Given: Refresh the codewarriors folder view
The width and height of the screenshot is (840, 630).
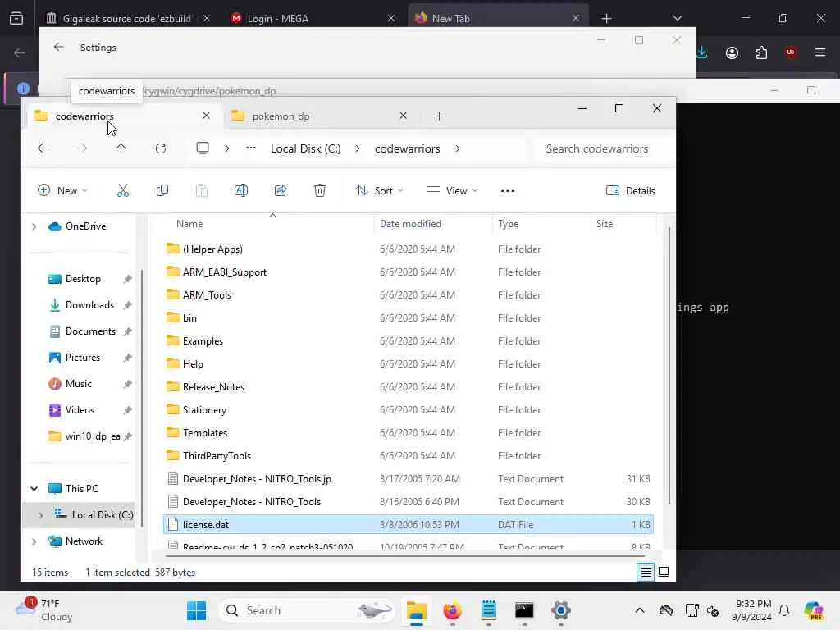Looking at the screenshot, I should point(161,148).
